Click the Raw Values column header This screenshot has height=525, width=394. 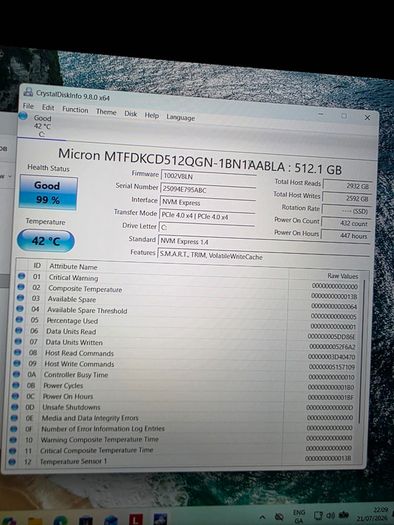click(x=342, y=276)
